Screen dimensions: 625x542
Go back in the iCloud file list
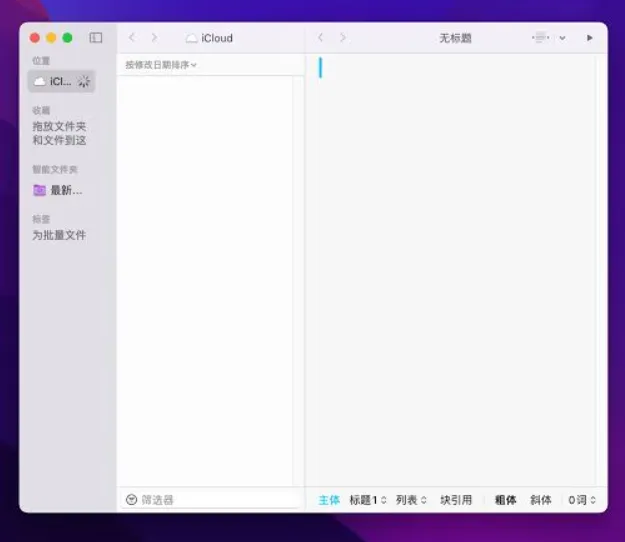(x=132, y=38)
